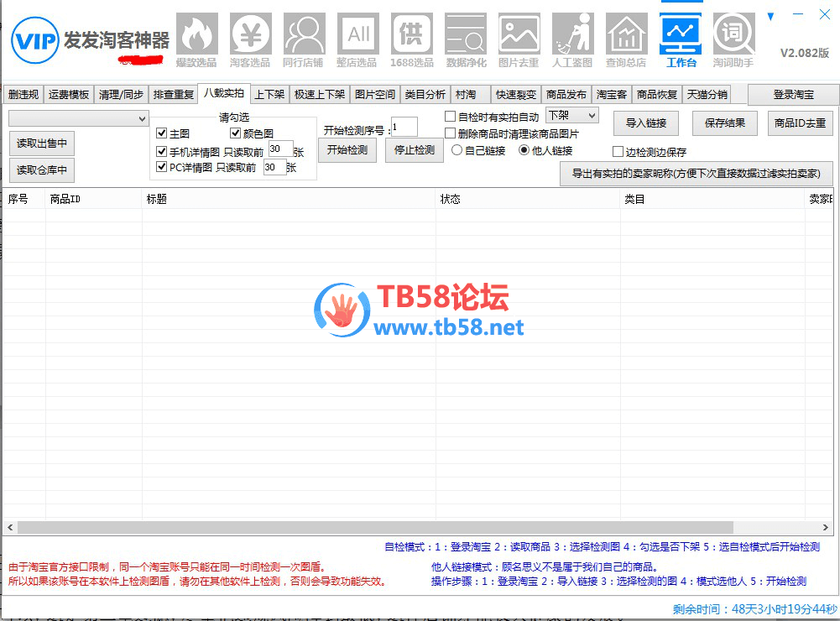Expand the empty account dropdown
The image size is (840, 621).
[x=79, y=118]
